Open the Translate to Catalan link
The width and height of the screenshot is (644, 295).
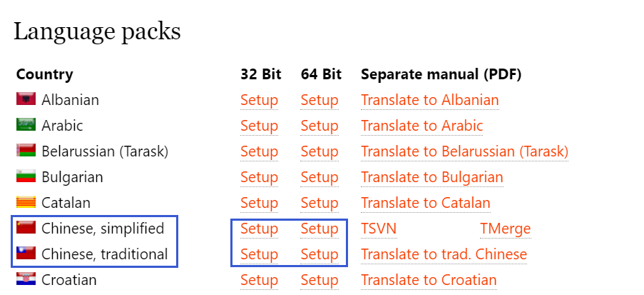(x=425, y=203)
